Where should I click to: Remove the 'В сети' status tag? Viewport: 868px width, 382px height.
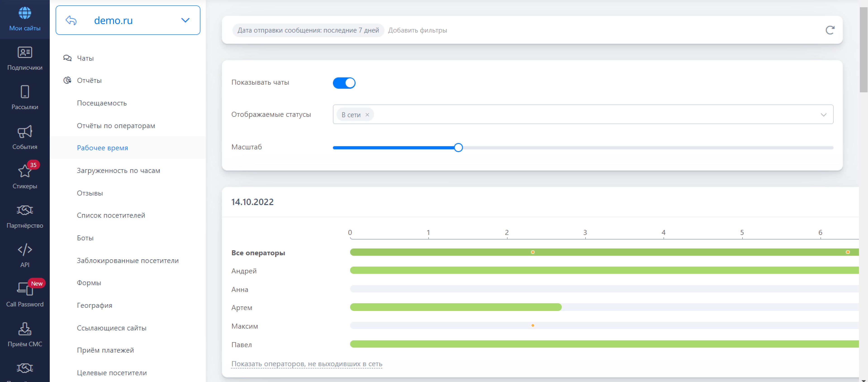pyautogui.click(x=367, y=115)
